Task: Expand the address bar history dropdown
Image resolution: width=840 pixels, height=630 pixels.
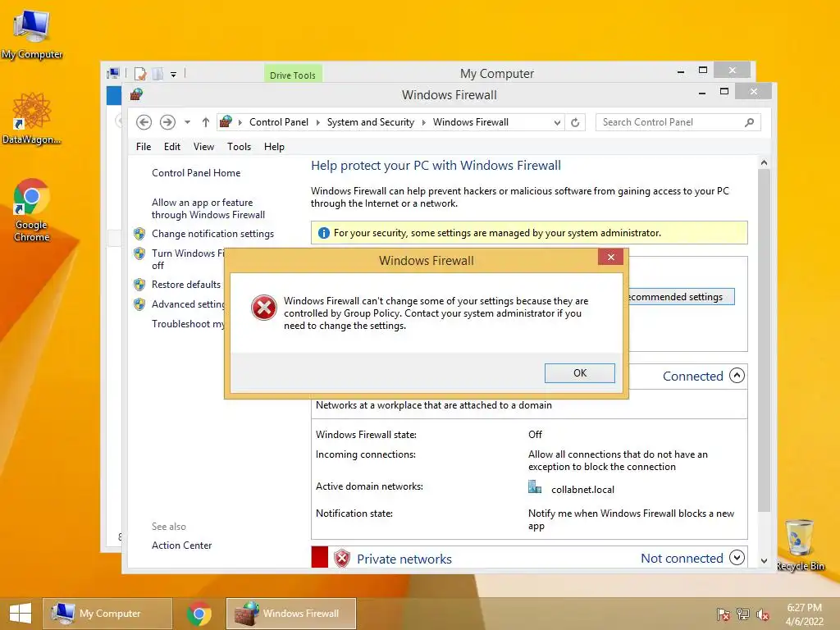Action: click(557, 123)
